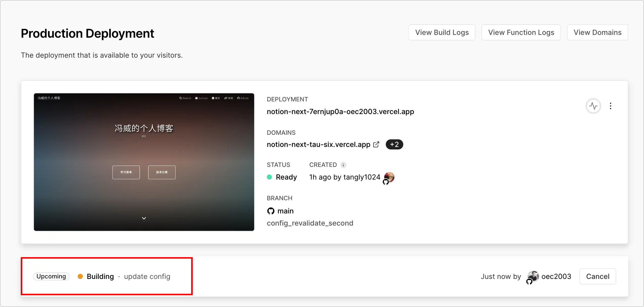Open config_revalidate_second commit link
644x307 pixels.
[310, 223]
